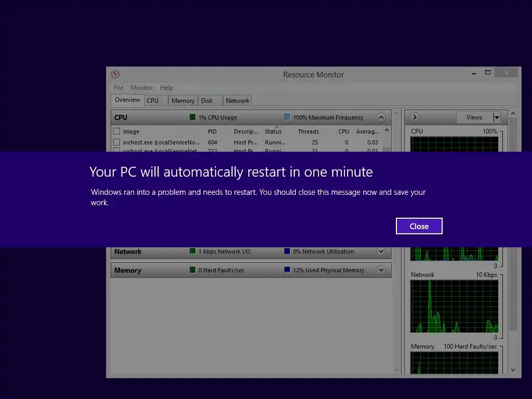Minimize the Resource Monitor window

coord(474,73)
